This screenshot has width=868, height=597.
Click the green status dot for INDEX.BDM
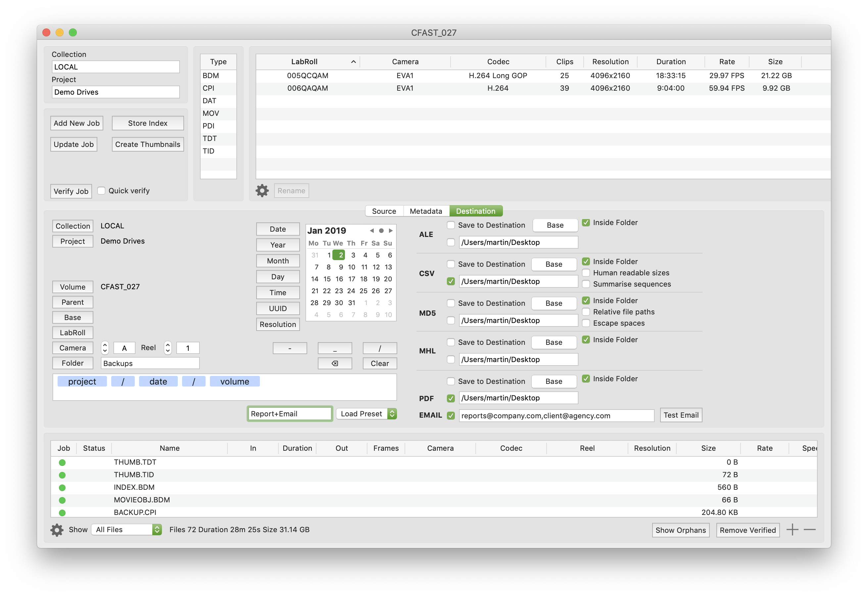click(x=62, y=488)
